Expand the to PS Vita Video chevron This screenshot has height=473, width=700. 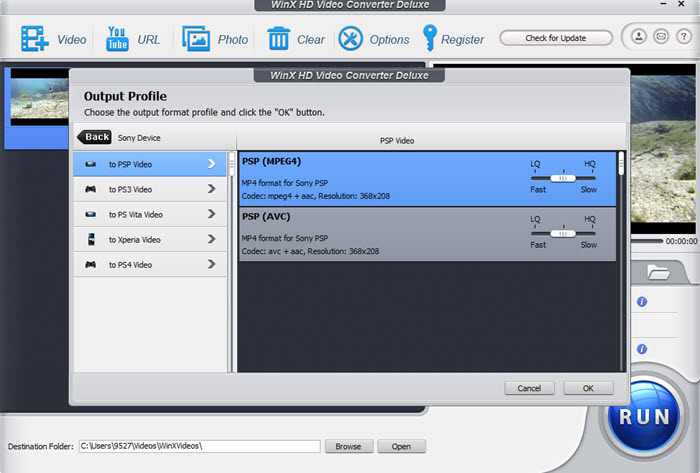point(212,214)
